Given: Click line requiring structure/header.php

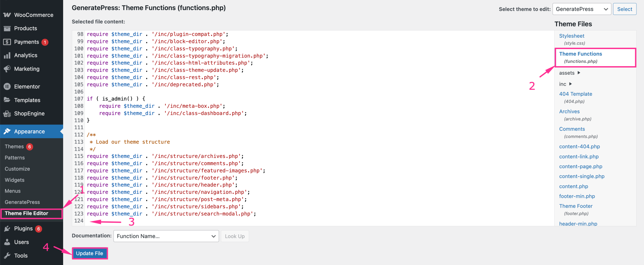Looking at the screenshot, I should tap(162, 185).
